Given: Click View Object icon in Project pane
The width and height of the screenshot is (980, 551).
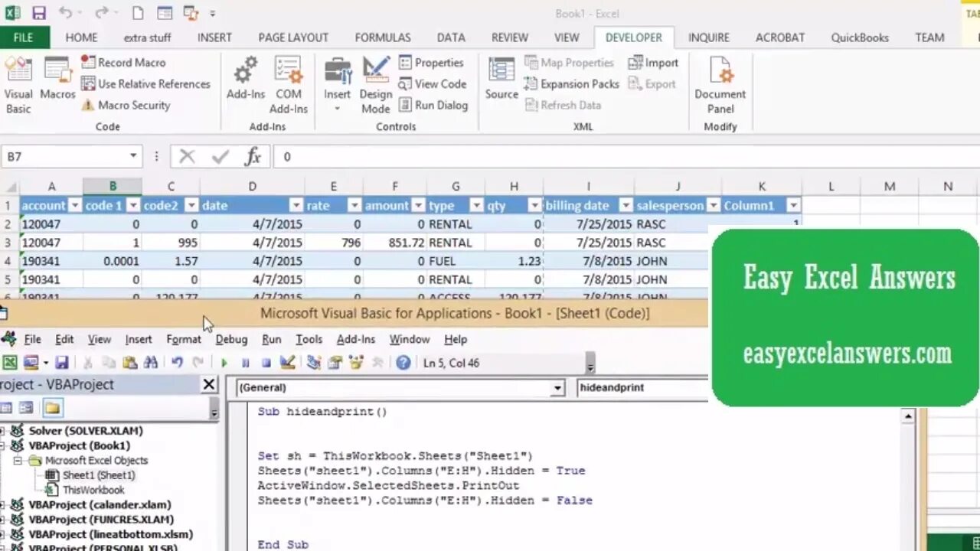Looking at the screenshot, I should (26, 408).
